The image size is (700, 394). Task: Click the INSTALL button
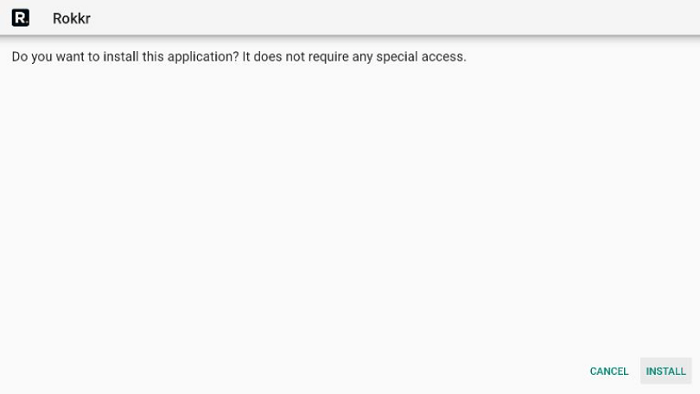point(666,371)
